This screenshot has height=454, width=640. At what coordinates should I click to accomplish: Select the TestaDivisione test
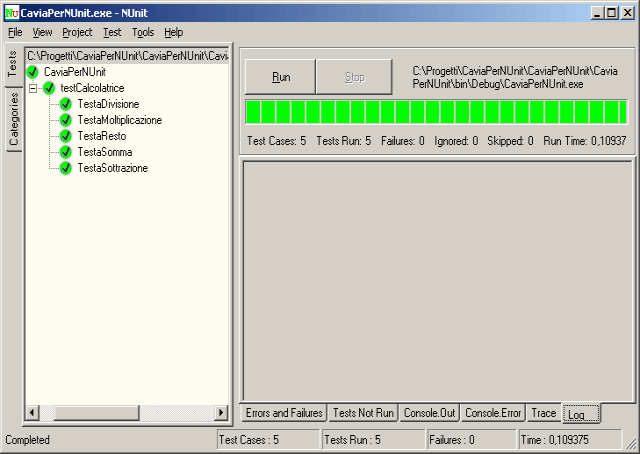pyautogui.click(x=109, y=104)
